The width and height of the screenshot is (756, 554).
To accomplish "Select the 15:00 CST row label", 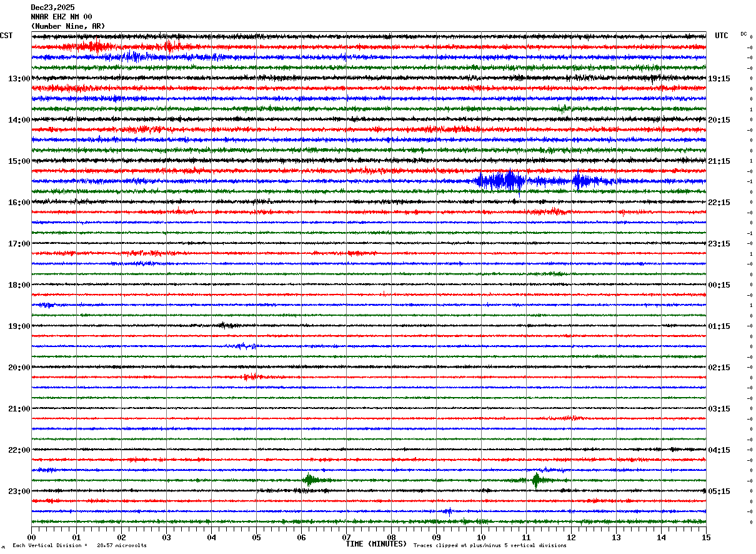I will tap(19, 161).
